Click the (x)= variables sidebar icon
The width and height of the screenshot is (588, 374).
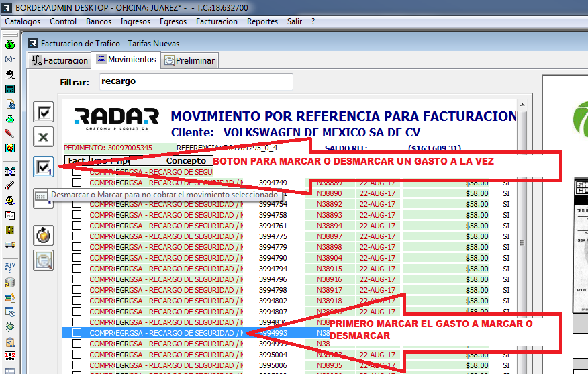pyautogui.click(x=10, y=59)
